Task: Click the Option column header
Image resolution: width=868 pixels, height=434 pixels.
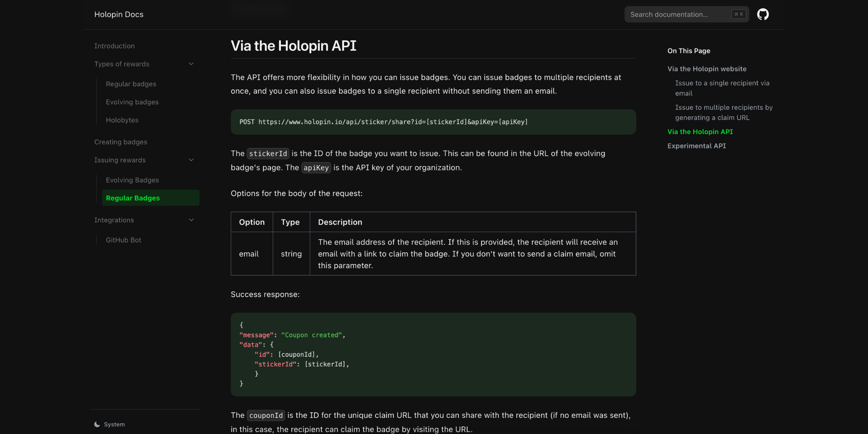Action: pyautogui.click(x=252, y=222)
